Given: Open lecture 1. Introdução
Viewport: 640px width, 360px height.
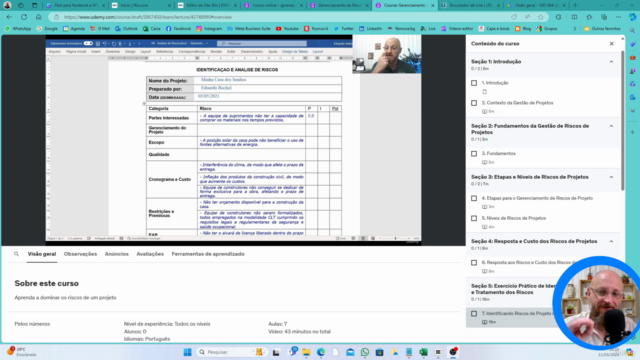Looking at the screenshot, I should (x=495, y=83).
